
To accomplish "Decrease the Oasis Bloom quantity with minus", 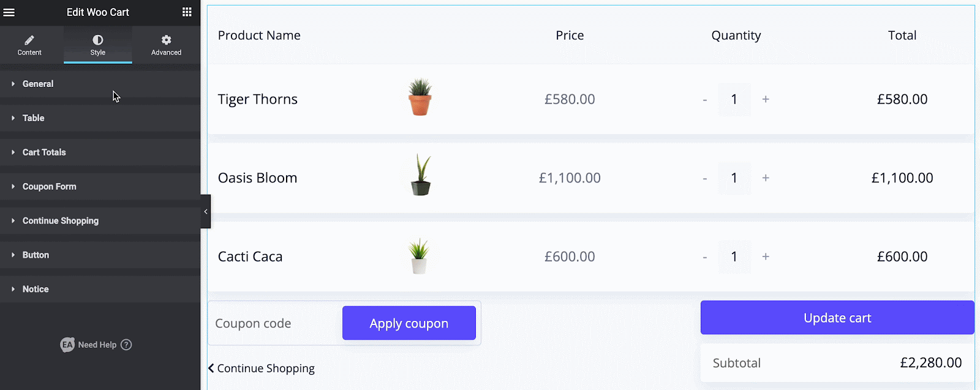I will (x=705, y=178).
